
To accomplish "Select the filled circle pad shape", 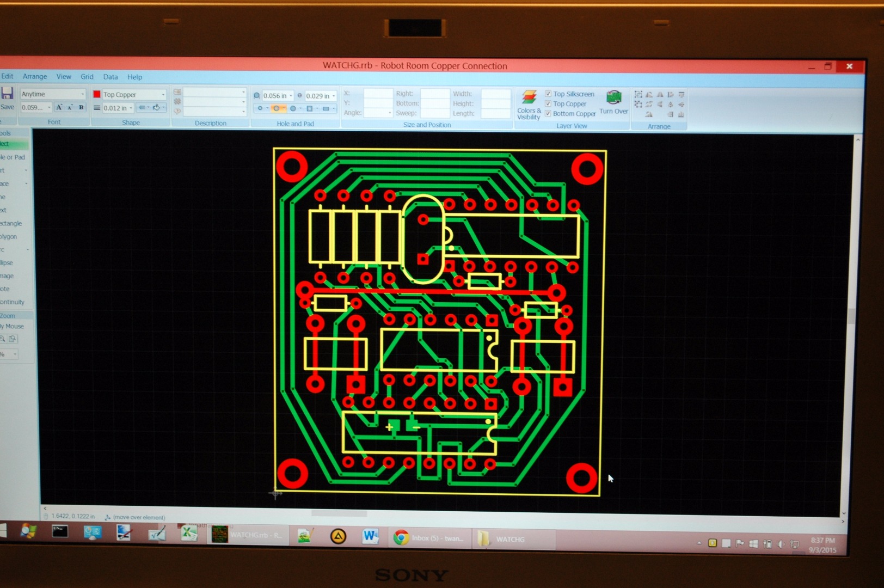I will click(x=294, y=108).
